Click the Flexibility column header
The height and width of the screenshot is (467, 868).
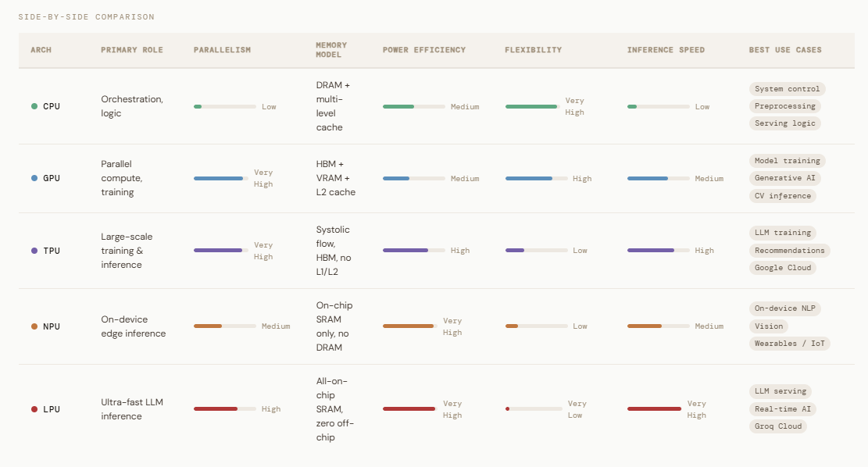point(533,50)
